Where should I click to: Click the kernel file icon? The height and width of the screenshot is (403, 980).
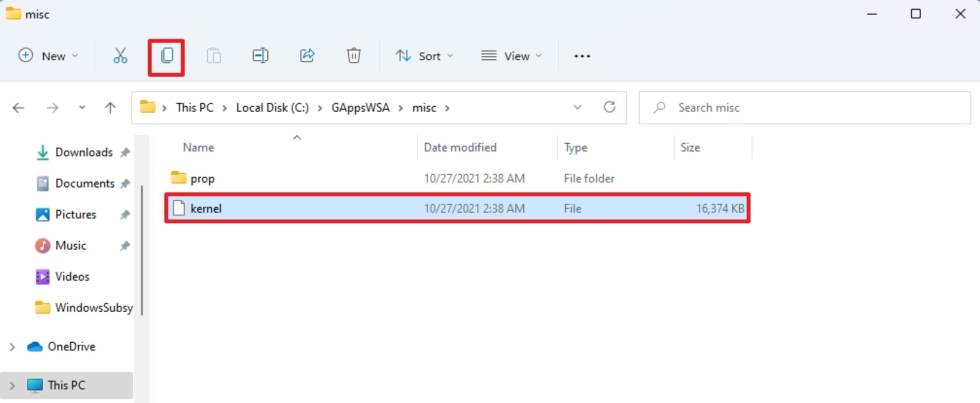179,208
